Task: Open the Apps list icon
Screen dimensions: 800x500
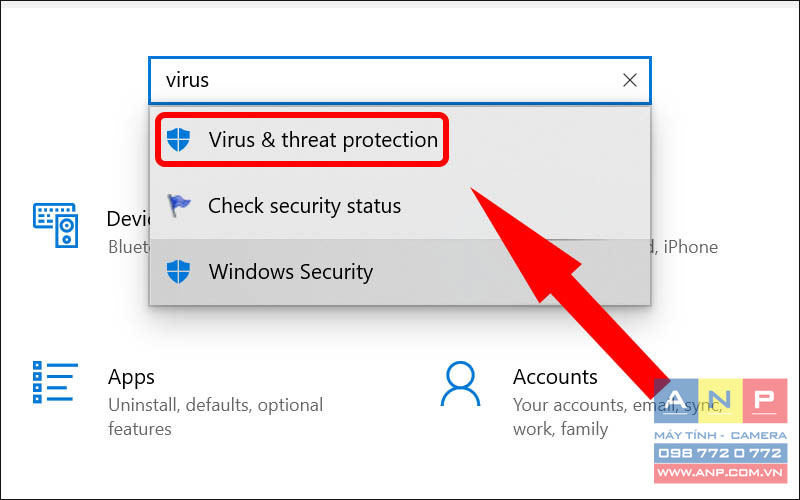Action: [x=55, y=382]
